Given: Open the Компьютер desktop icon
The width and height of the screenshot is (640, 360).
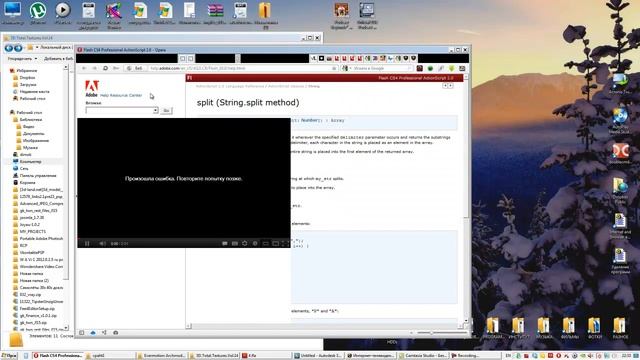Looking at the screenshot, I should point(13,12).
